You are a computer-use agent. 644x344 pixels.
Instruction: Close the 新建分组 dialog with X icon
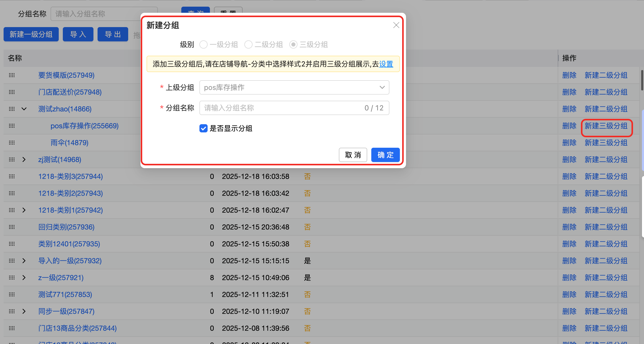coord(396,25)
